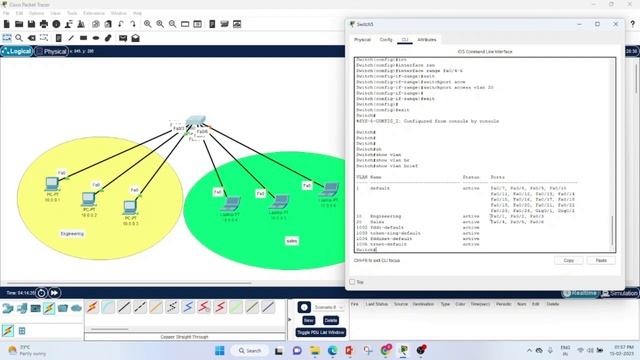Open the Extensions menu
This screenshot has width=640, height=360.
point(94,13)
